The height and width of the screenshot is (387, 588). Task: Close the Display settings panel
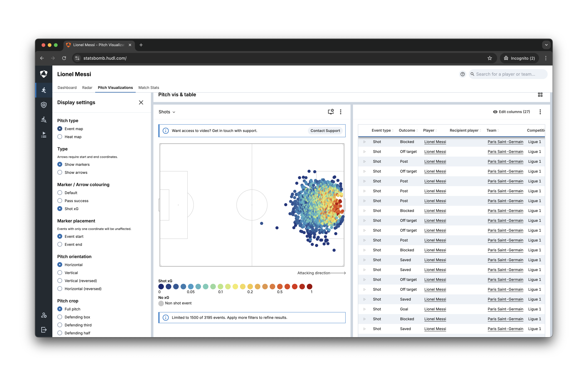141,102
